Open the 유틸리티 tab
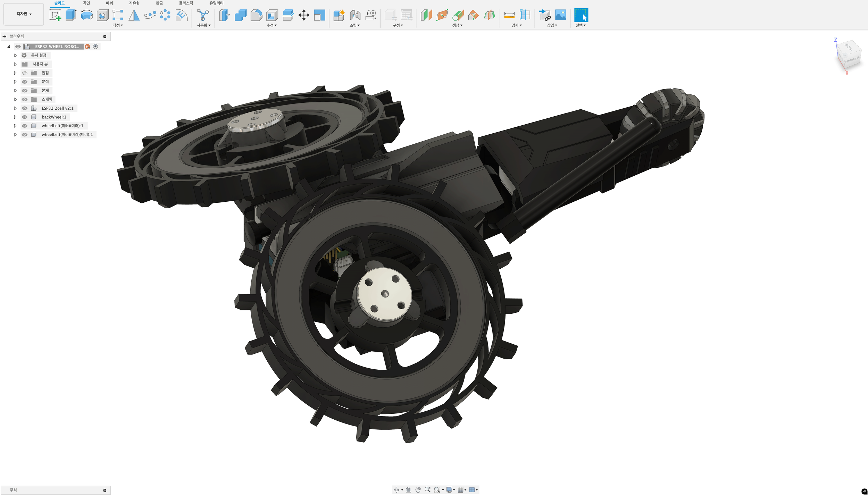Screen dimensions: 868x495 pyautogui.click(x=216, y=3)
